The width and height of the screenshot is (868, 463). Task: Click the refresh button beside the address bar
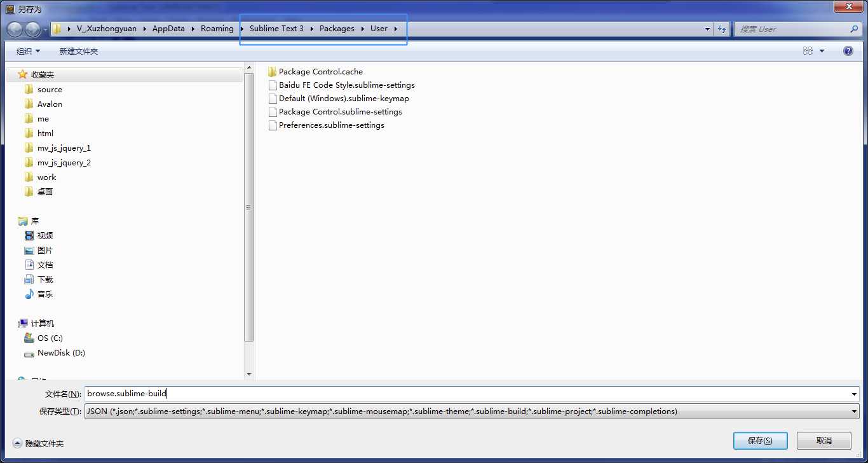[x=722, y=29]
